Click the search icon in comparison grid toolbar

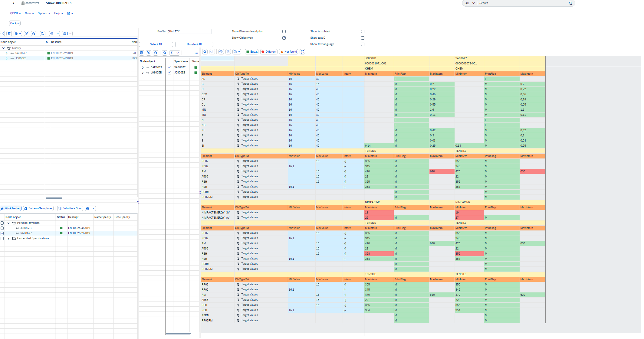[x=205, y=52]
